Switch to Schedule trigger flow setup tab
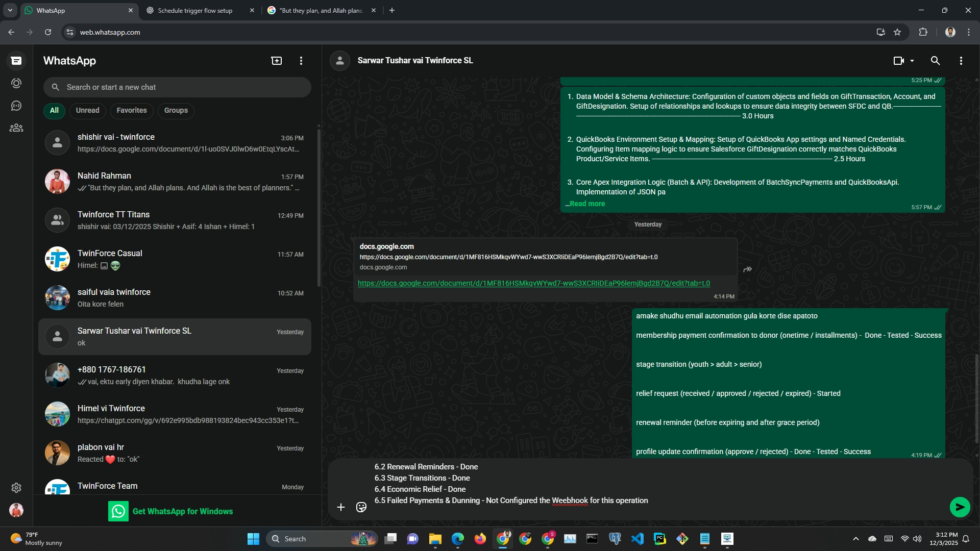Image resolution: width=980 pixels, height=551 pixels. coord(195,10)
